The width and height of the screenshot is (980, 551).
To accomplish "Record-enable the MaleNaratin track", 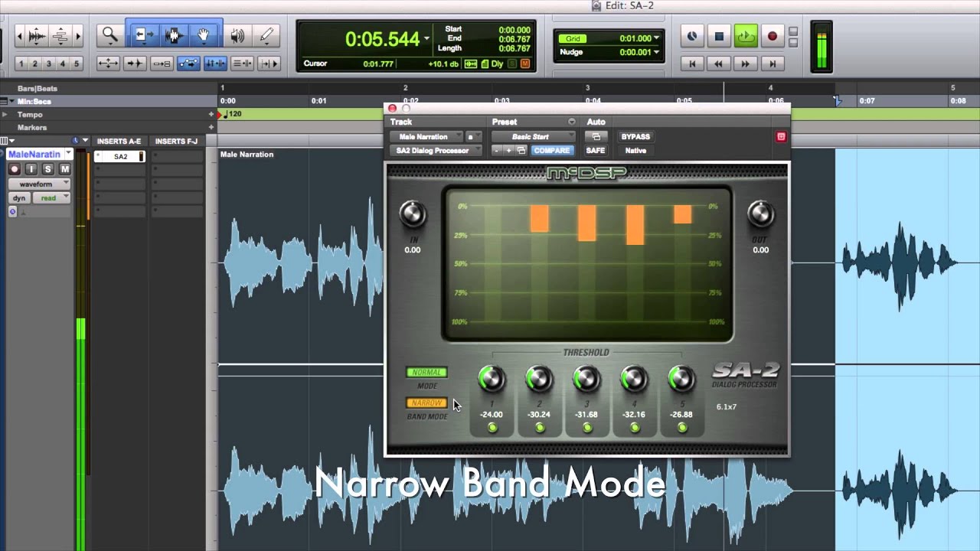I will point(15,169).
